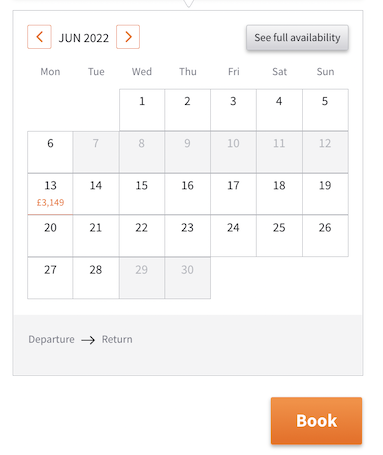Choose June 6 as departure date

[x=50, y=152]
